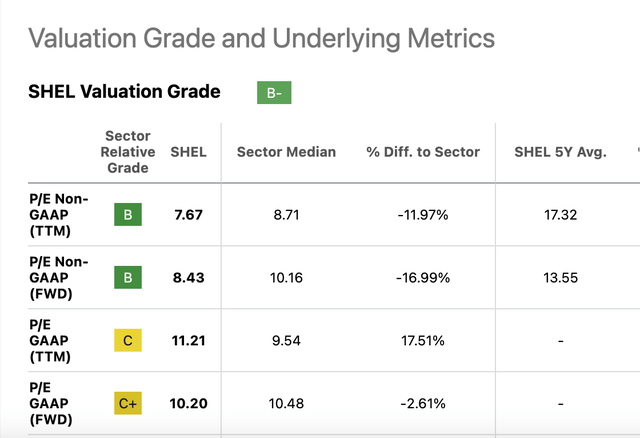The width and height of the screenshot is (640, 438).
Task: Click B grade badge for P/E Non-GAAP (TTM)
Action: 128,214
